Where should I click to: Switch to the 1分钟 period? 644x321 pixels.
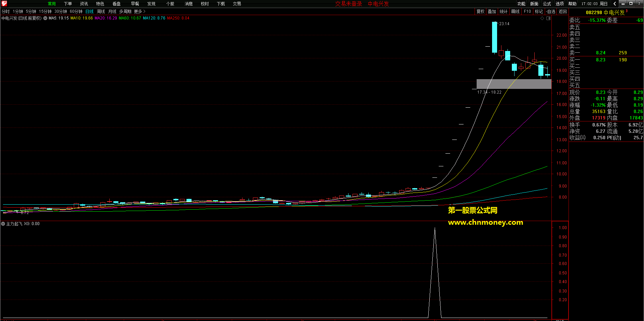point(18,11)
